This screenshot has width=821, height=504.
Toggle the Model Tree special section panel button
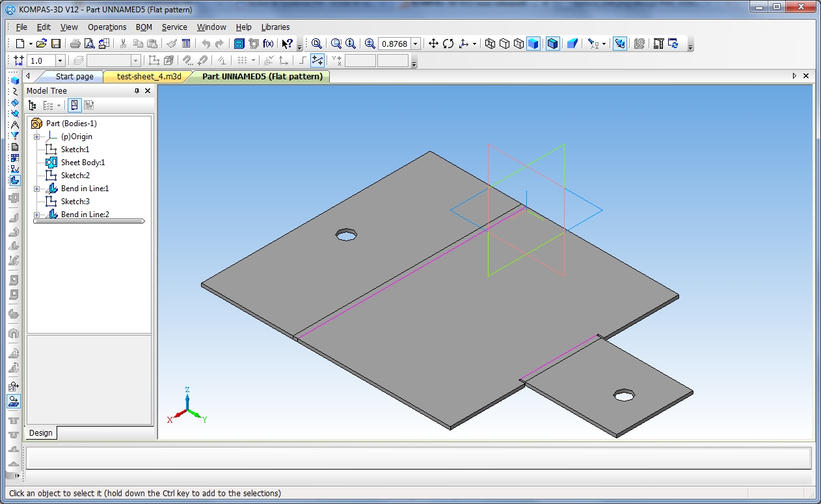tap(75, 105)
